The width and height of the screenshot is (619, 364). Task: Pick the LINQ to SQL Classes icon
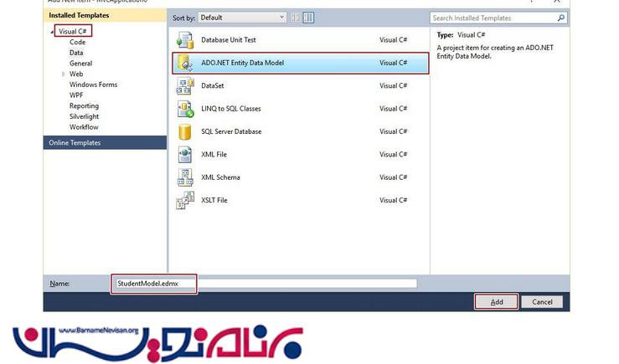[185, 109]
